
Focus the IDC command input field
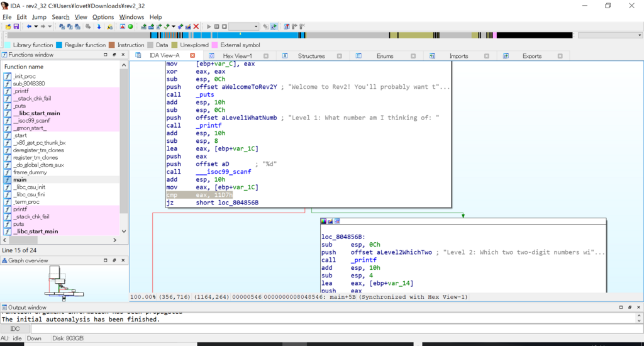click(337, 329)
